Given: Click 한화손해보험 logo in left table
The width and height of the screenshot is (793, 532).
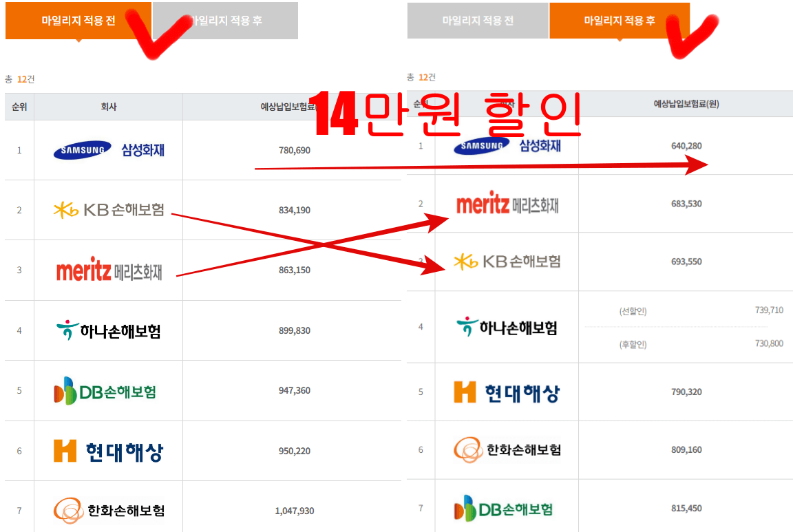Looking at the screenshot, I should click(x=109, y=511).
